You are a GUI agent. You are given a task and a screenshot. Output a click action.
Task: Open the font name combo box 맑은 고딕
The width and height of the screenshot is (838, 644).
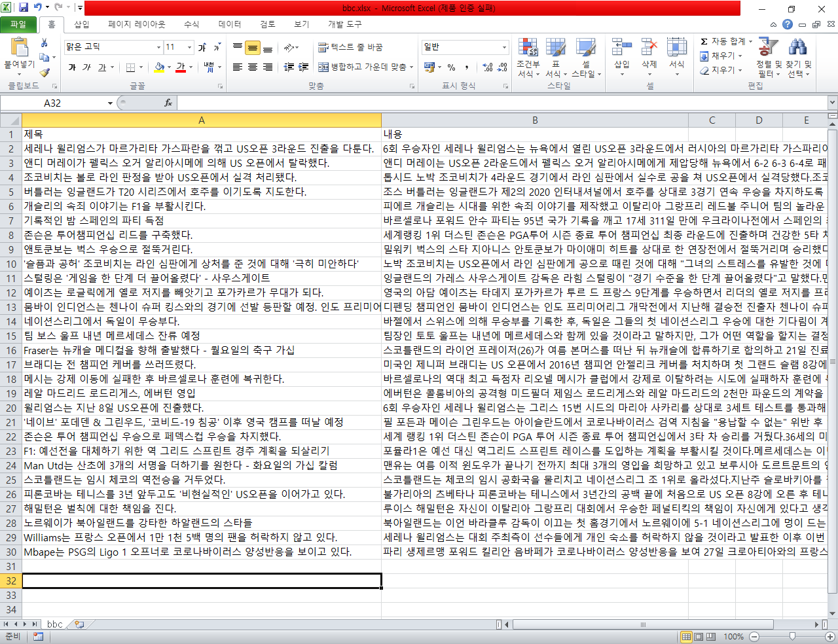[113, 47]
